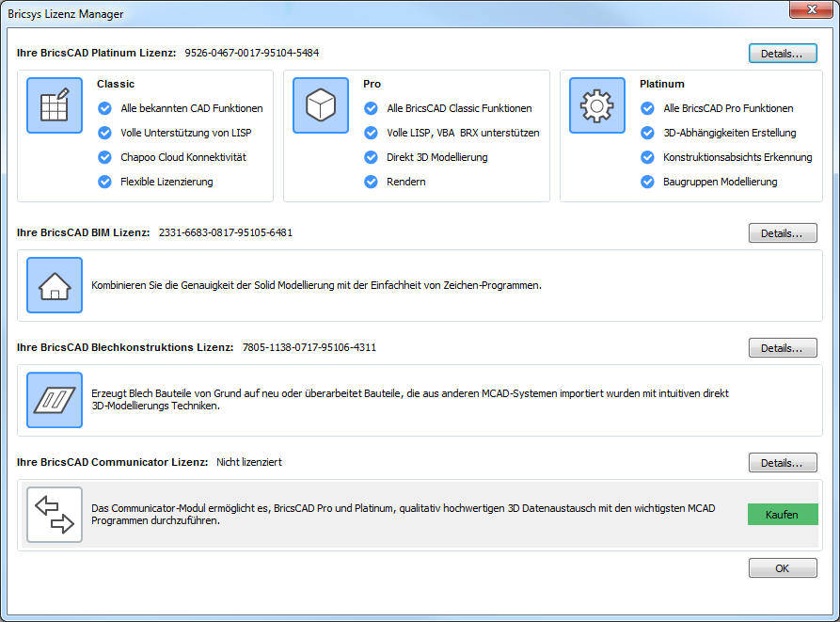Screen dimensions: 840x622
Task: Click the 'Nicht lizenziert' status text
Action: tap(249, 462)
